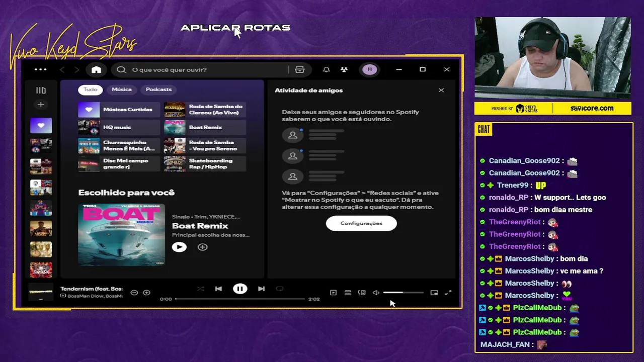Image resolution: width=644 pixels, height=362 pixels.
Task: Open the HQ music playlist card
Action: (119, 128)
